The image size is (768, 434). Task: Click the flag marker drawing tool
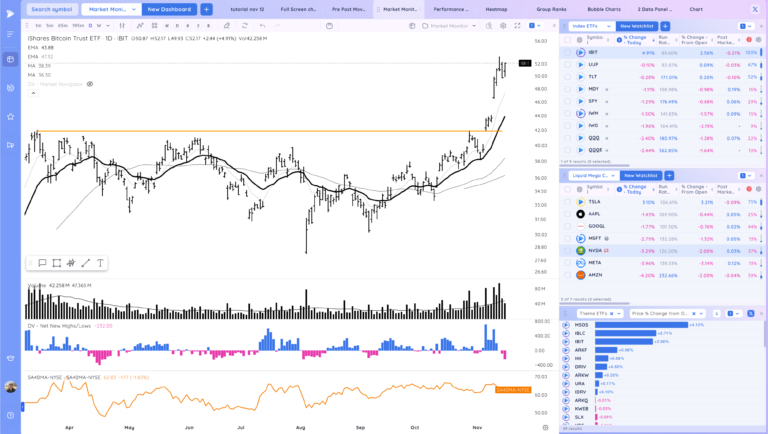[x=42, y=263]
